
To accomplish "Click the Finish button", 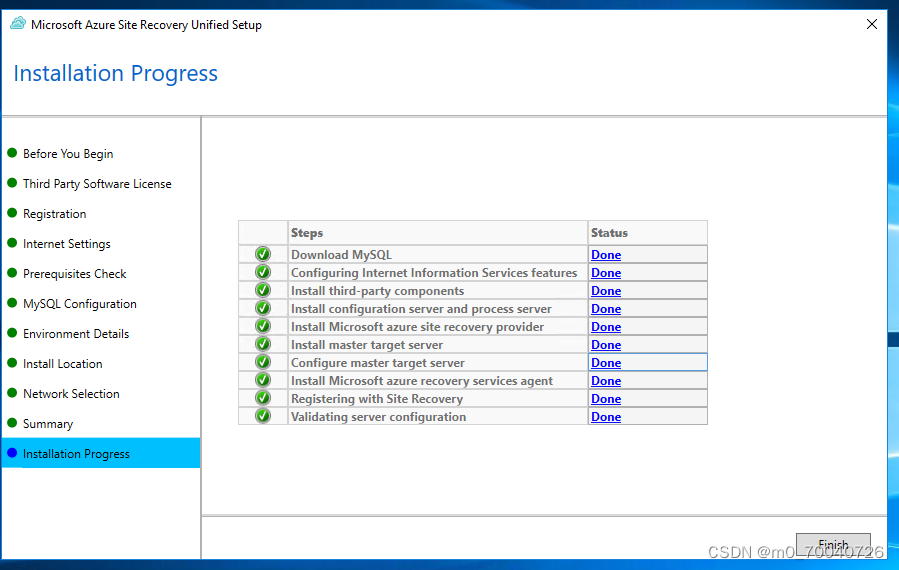I will tap(833, 544).
